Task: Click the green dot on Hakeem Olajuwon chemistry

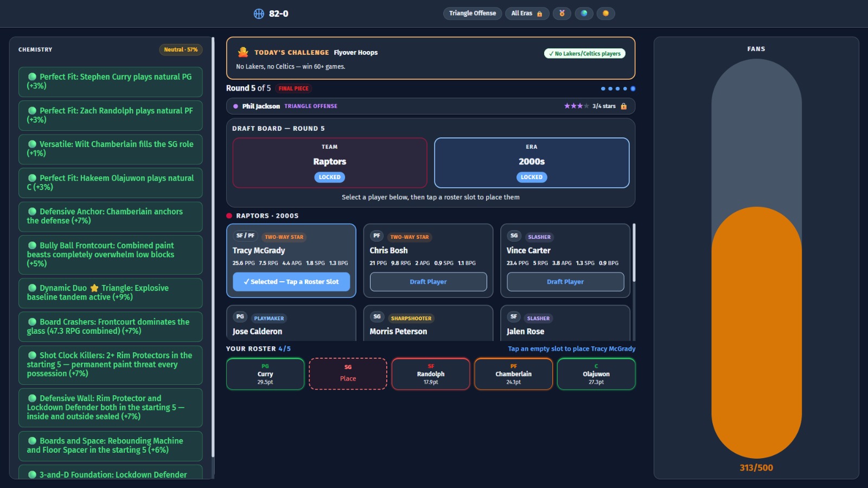Action: point(33,178)
